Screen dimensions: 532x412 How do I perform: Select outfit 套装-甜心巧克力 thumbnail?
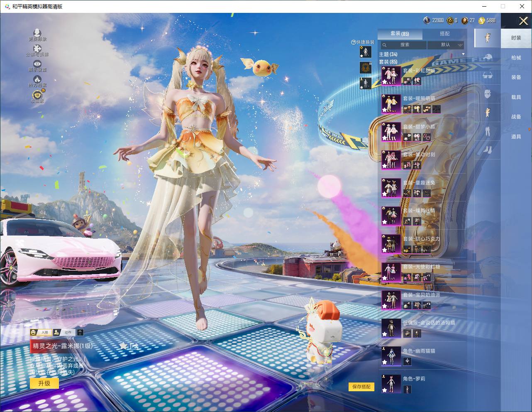click(391, 244)
